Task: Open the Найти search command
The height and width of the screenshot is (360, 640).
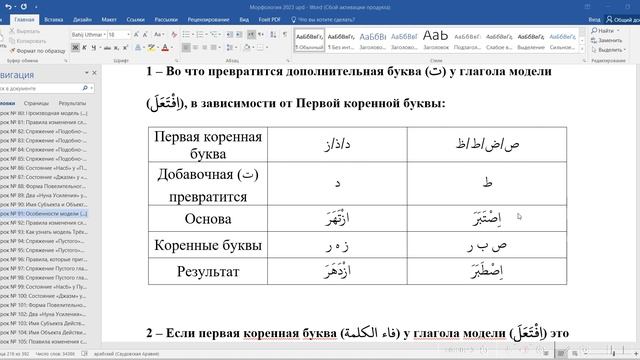Action: [605, 31]
